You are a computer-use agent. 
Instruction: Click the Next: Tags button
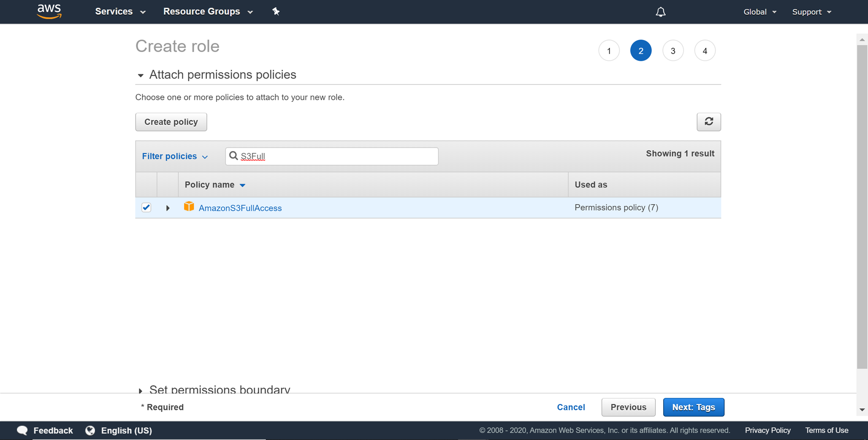coord(693,407)
